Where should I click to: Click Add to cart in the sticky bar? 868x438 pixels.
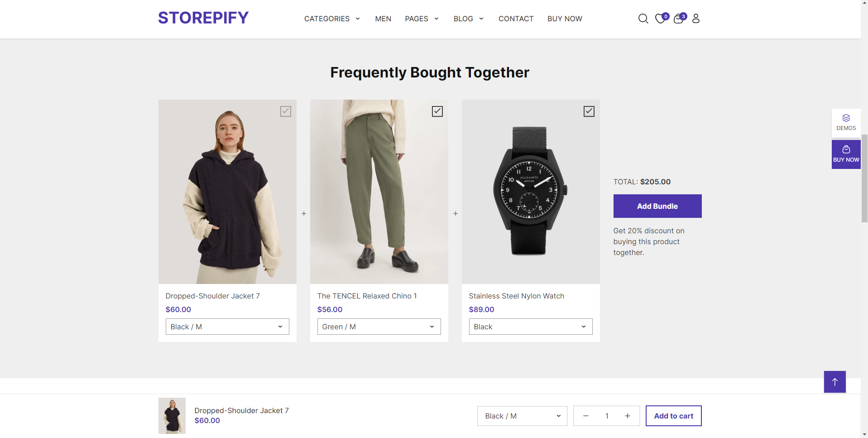673,416
